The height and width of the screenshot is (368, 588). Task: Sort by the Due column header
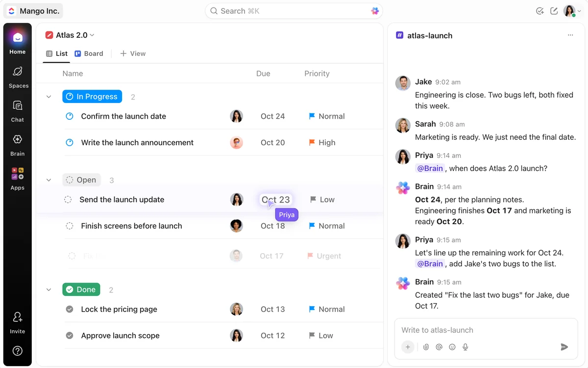coord(263,74)
